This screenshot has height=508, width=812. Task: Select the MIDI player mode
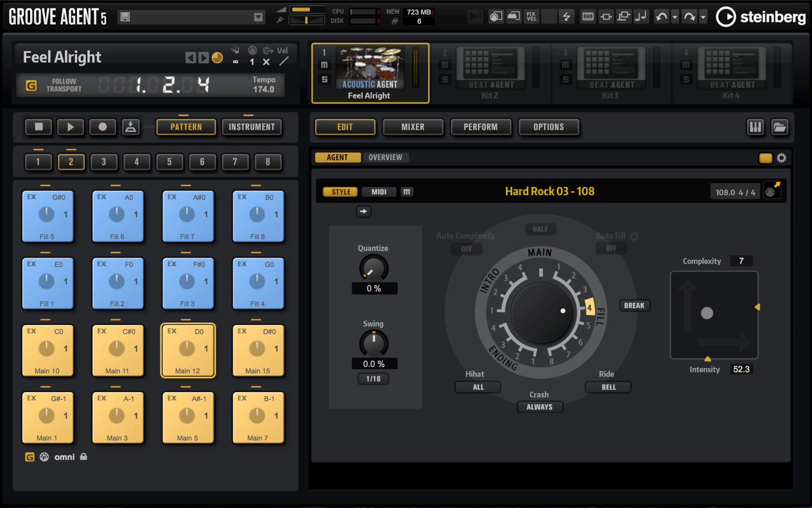(x=379, y=192)
